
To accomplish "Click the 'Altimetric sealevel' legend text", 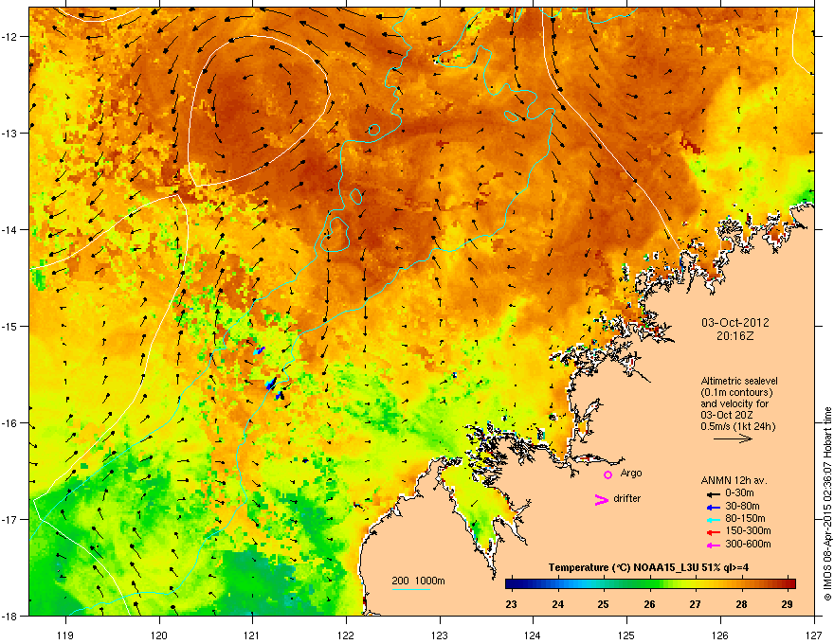I will click(739, 381).
